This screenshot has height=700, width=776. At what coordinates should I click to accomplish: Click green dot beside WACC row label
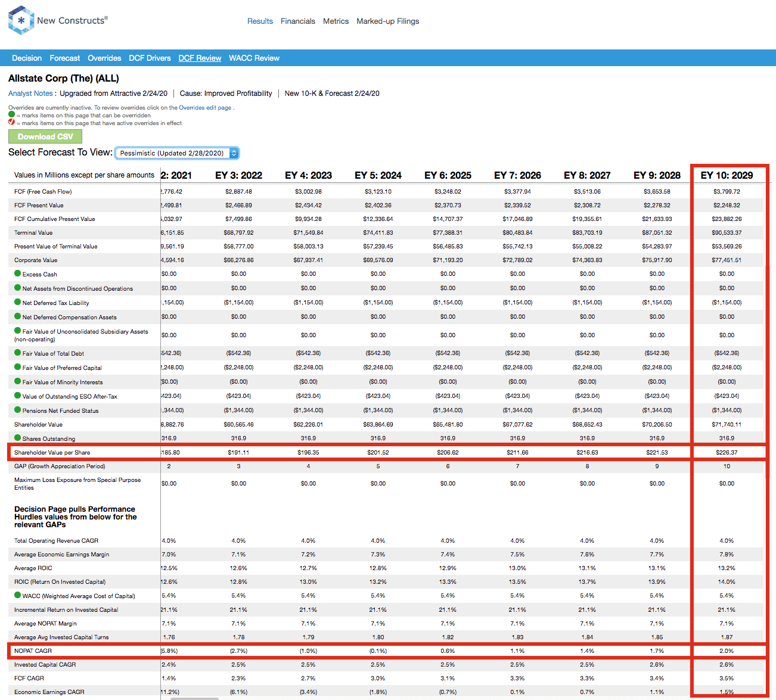tap(18, 595)
